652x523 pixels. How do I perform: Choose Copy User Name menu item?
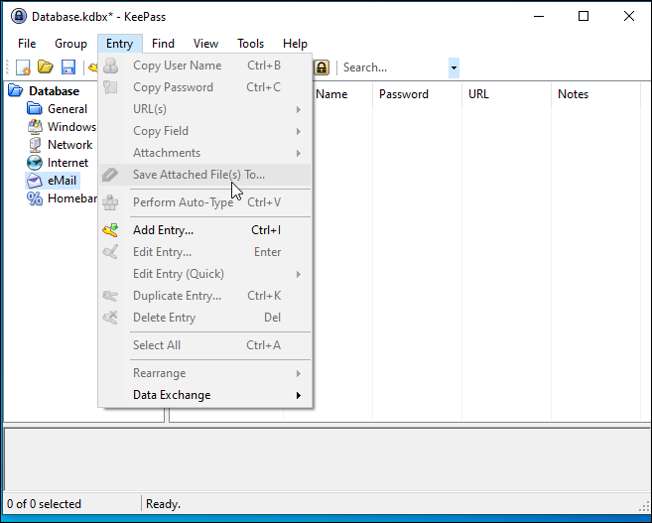(x=205, y=65)
